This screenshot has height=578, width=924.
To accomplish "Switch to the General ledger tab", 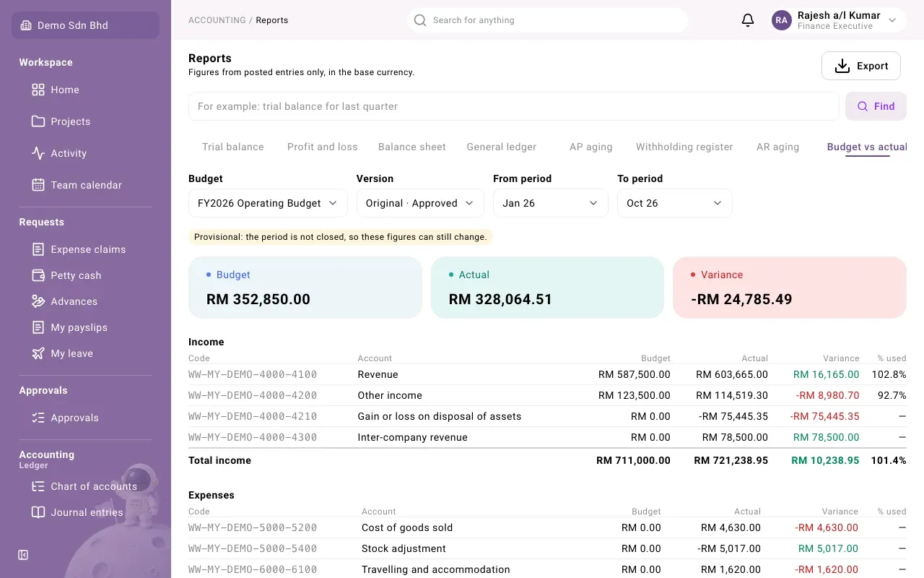I will pyautogui.click(x=502, y=147).
